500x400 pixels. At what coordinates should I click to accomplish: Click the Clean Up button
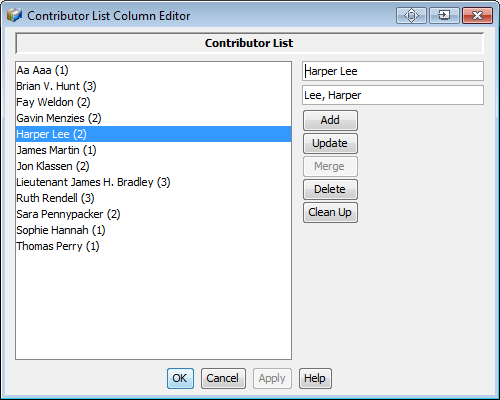point(330,212)
